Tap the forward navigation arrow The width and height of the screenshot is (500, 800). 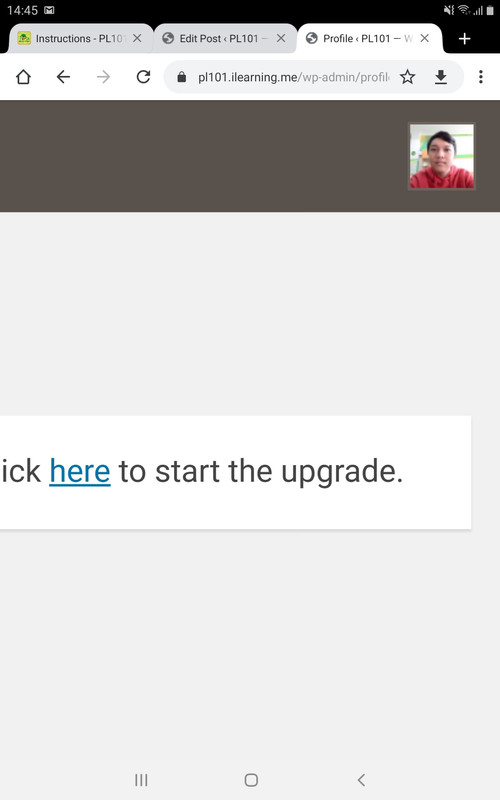click(x=103, y=77)
